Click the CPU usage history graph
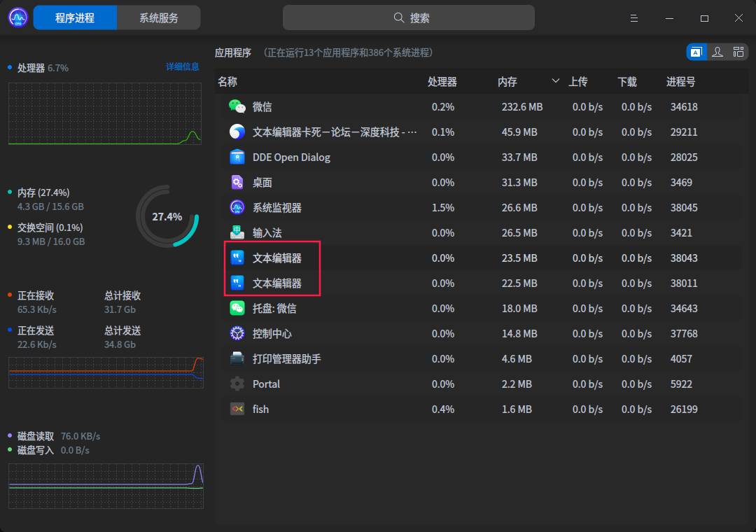The image size is (756, 532). pyautogui.click(x=104, y=114)
